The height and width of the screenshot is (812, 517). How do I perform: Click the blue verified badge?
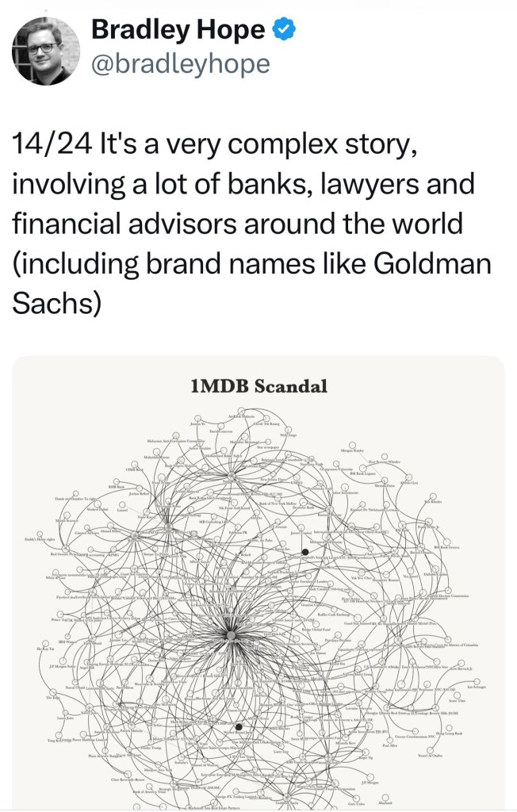(x=285, y=30)
